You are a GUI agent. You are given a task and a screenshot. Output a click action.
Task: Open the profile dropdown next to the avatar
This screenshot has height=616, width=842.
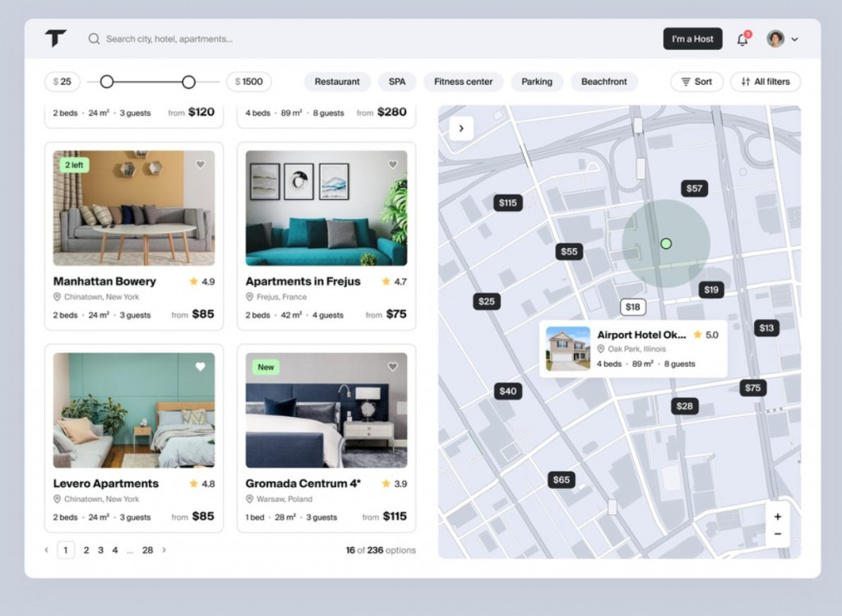793,39
